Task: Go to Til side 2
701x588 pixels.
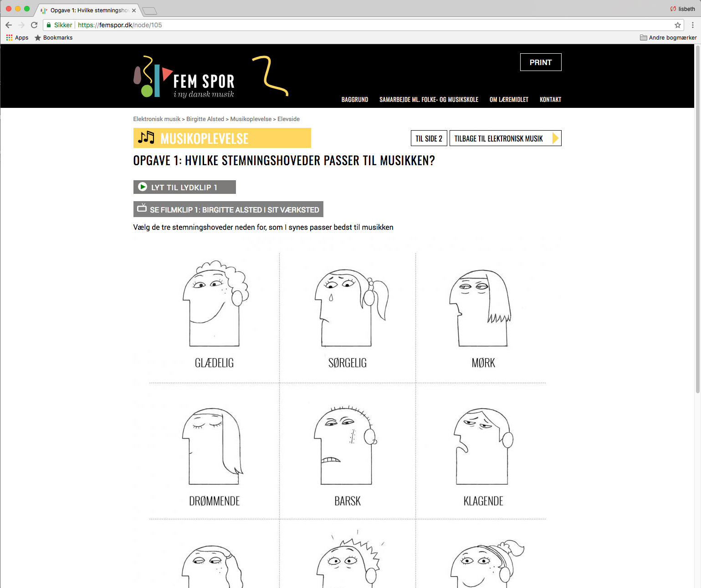Action: tap(429, 138)
